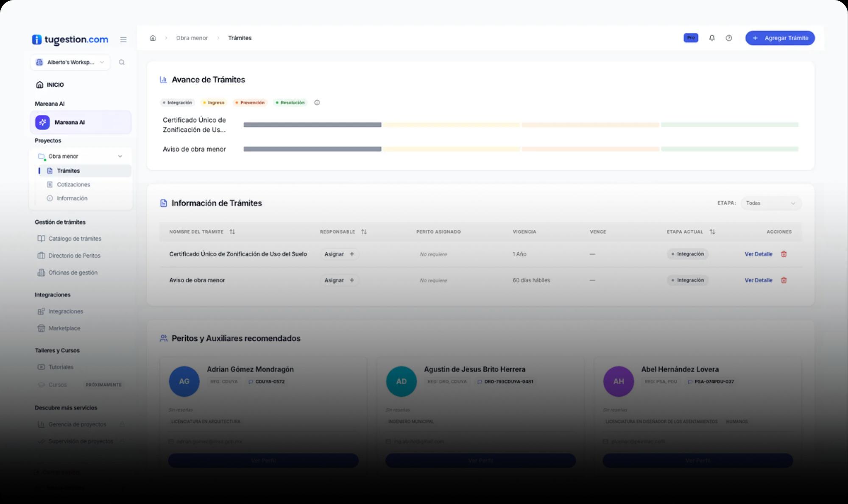View detail of Aviso de obra menor

click(x=759, y=280)
